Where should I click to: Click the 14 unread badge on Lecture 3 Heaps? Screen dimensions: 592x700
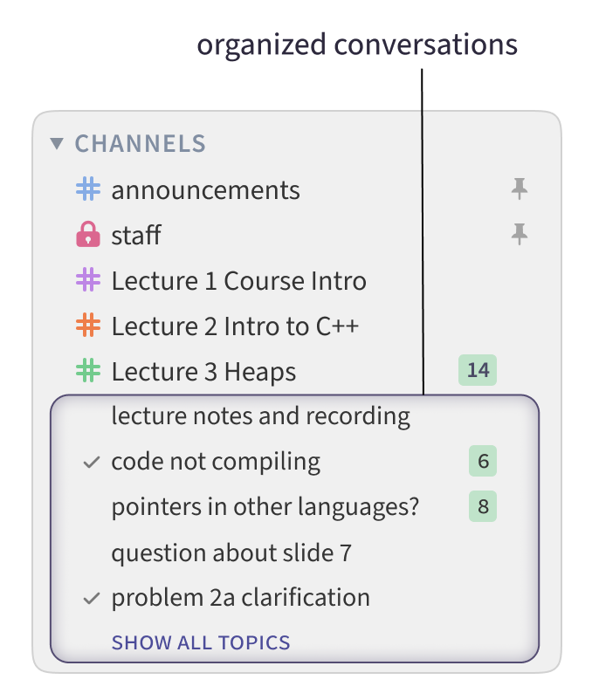478,370
